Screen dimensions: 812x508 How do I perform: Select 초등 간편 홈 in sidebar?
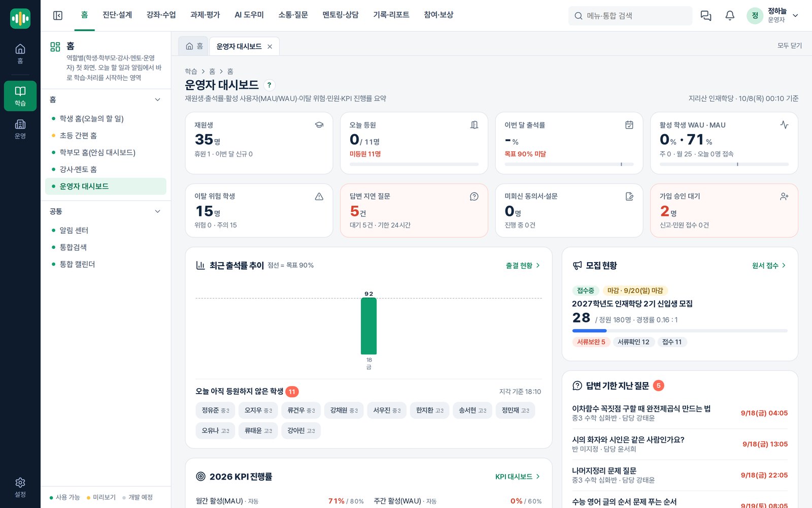(x=106, y=136)
